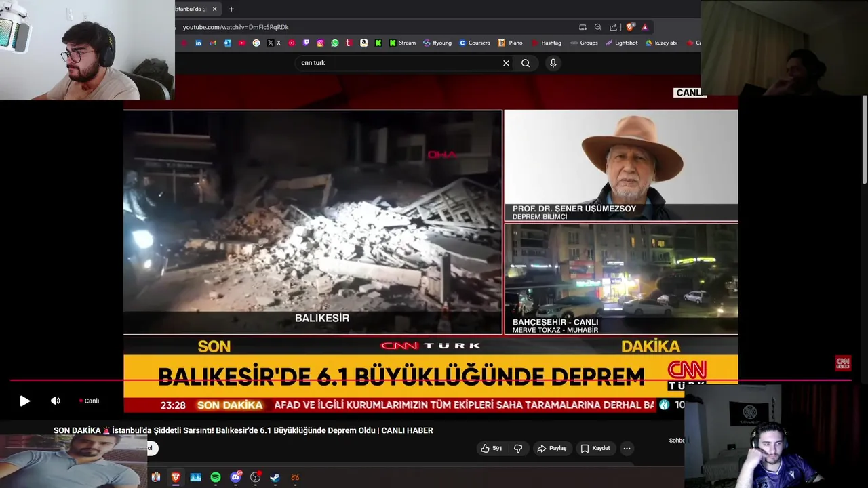Viewport: 868px width, 488px height.
Task: Clear the YouTube search text
Action: point(506,63)
